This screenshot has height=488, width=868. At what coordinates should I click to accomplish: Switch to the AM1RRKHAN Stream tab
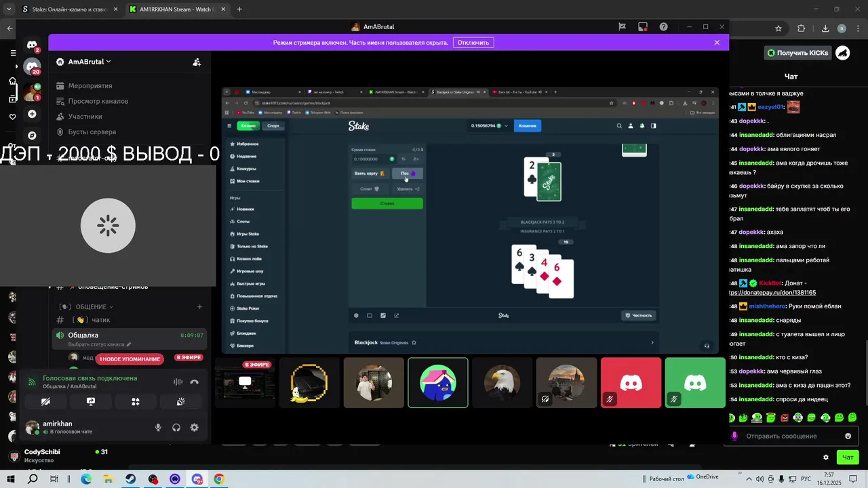[176, 9]
